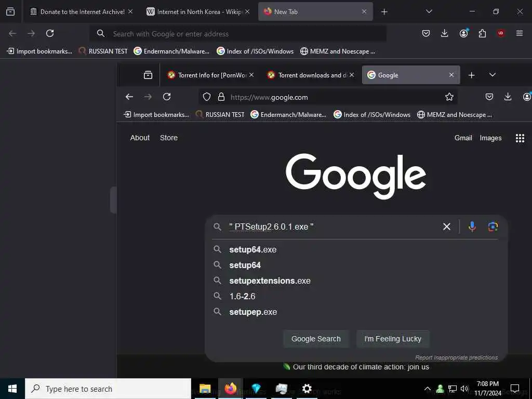Select suggestion setup64.exe
The height and width of the screenshot is (399, 532).
(356, 249)
